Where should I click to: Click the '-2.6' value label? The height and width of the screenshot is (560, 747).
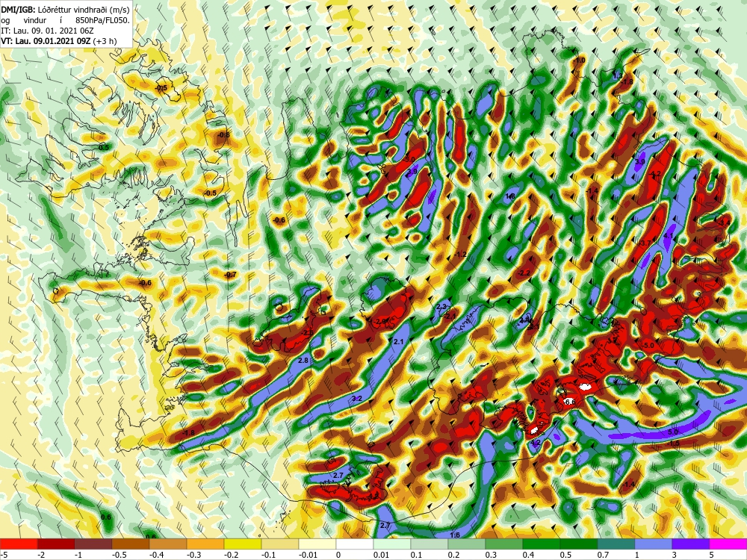click(x=309, y=332)
